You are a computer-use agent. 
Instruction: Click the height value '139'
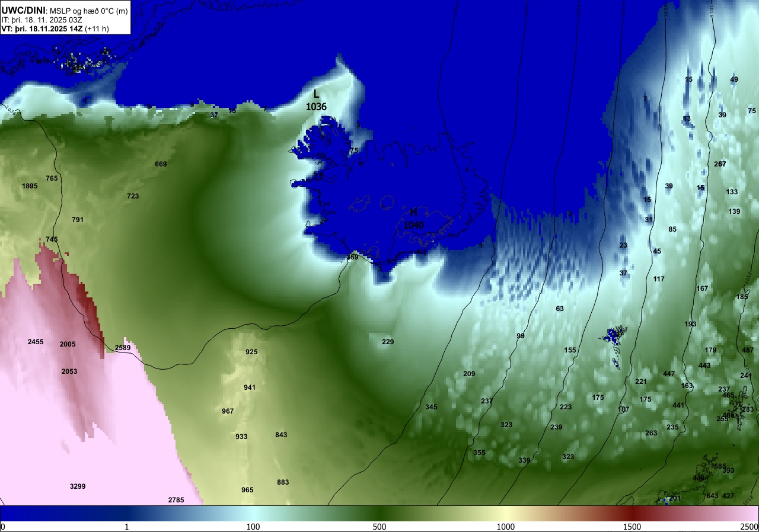tap(734, 211)
